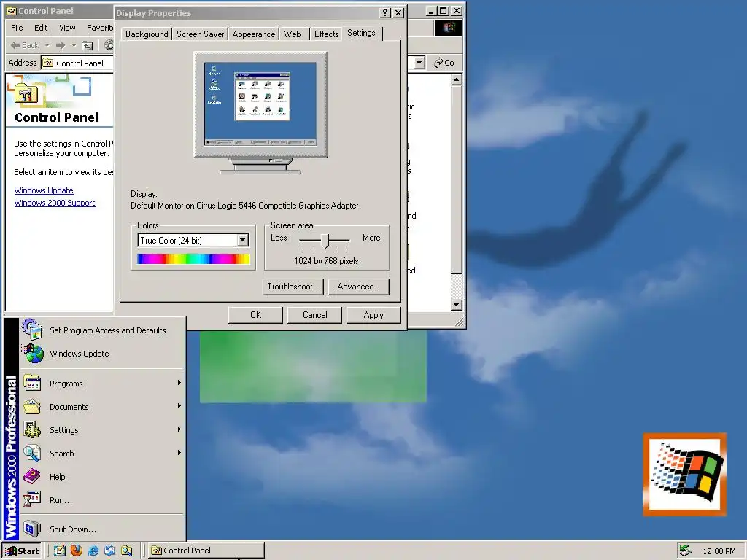Click the sync arrows icon in quick launch
Screen dimensions: 747x560
(x=109, y=551)
